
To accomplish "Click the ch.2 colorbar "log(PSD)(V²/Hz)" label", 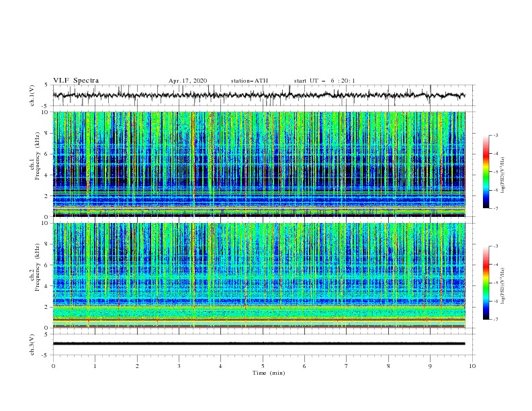I will (502, 285).
